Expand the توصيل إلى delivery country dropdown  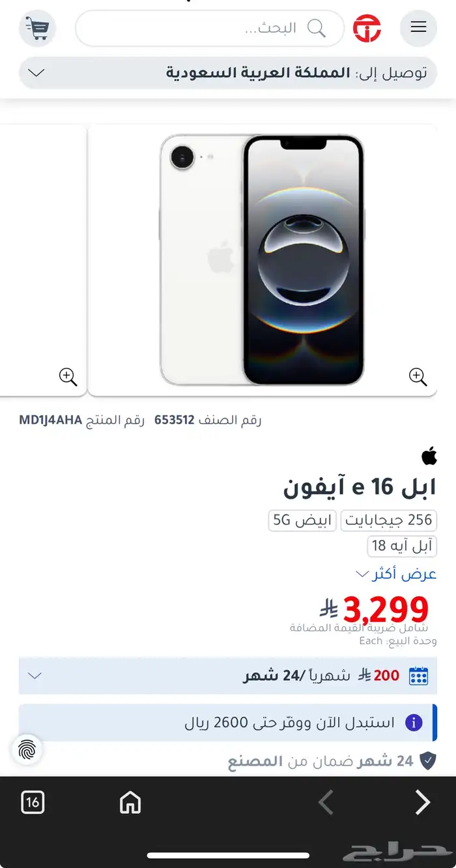[228, 72]
